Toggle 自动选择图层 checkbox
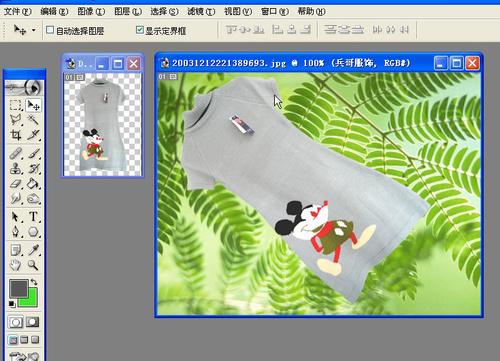The image size is (500, 361). point(50,30)
